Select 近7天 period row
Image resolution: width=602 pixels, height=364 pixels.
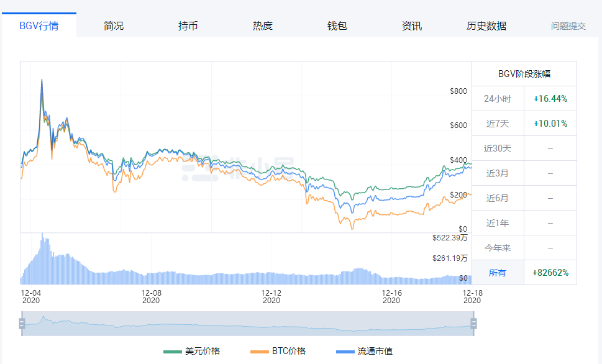pyautogui.click(x=524, y=124)
